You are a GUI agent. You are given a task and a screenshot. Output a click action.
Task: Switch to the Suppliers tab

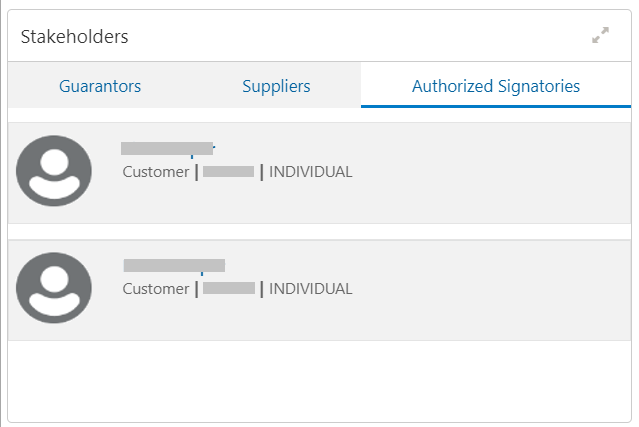point(276,86)
